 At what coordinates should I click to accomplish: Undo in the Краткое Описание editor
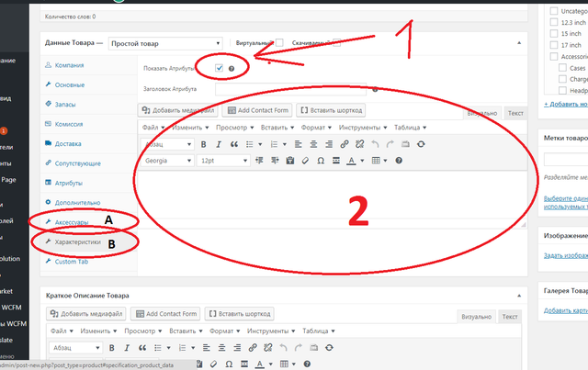(x=283, y=348)
